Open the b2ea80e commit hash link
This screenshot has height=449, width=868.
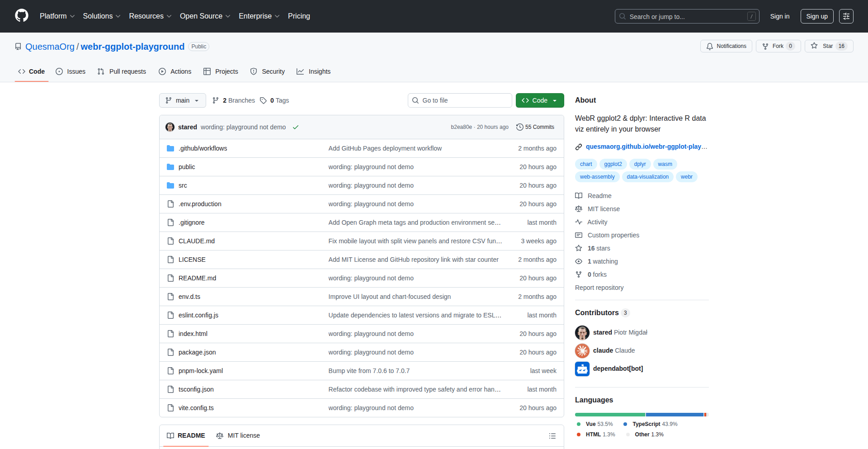coord(461,127)
